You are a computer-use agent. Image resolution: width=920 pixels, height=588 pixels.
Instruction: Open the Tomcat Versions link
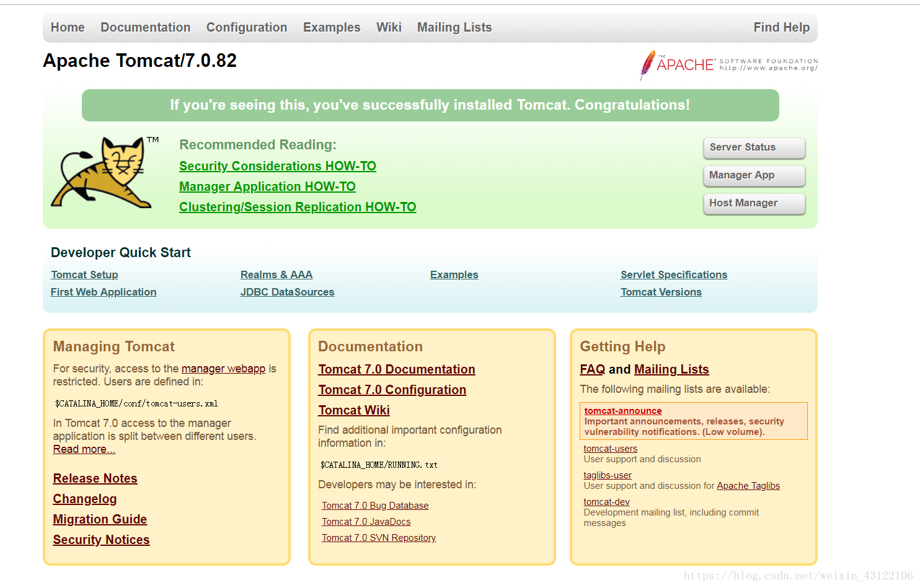tap(661, 292)
